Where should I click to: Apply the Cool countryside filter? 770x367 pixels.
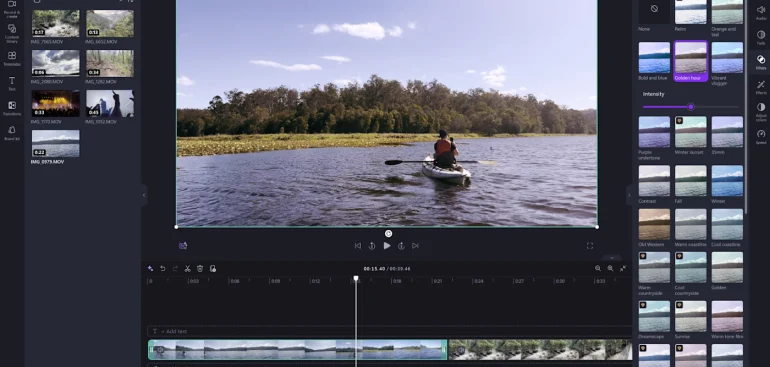coord(690,267)
